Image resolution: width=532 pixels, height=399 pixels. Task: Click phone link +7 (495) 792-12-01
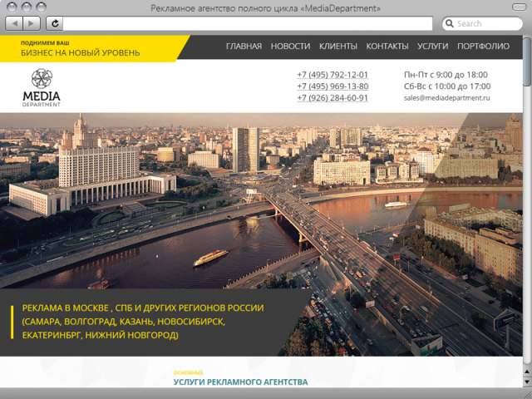click(x=332, y=75)
